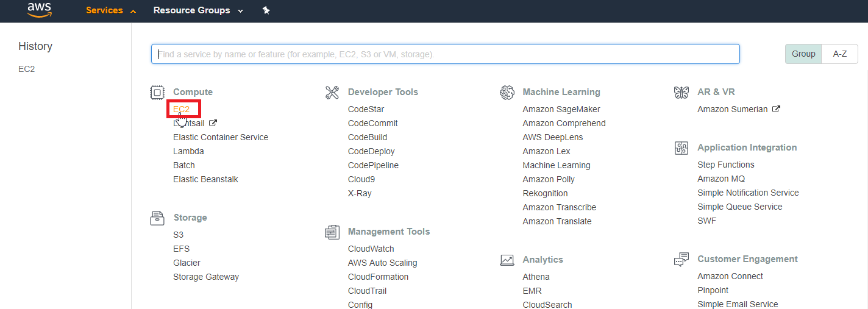Open Rekognition
This screenshot has width=868, height=309.
pos(545,193)
